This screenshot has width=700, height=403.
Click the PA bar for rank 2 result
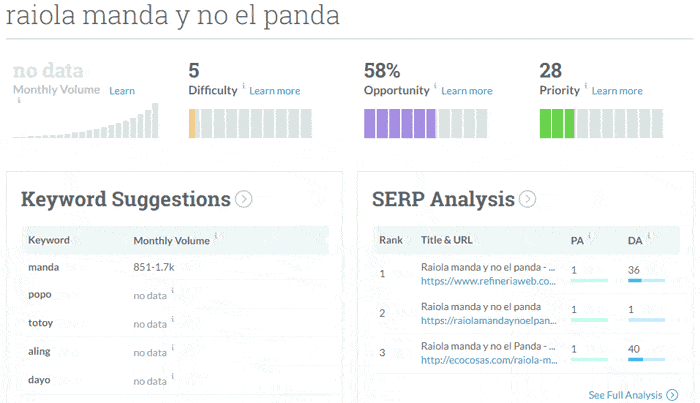point(589,320)
